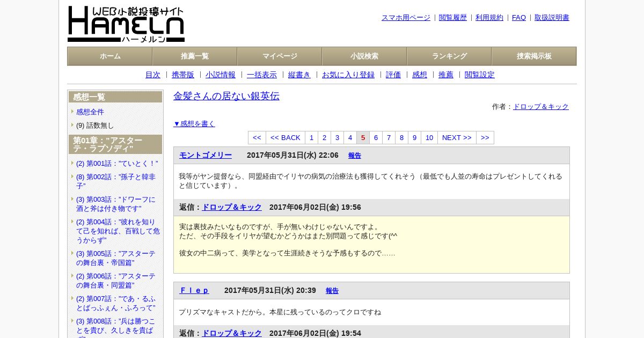The width and height of the screenshot is (644, 338).
Task: Open commenter モントゴメリー's profile
Action: 206,155
